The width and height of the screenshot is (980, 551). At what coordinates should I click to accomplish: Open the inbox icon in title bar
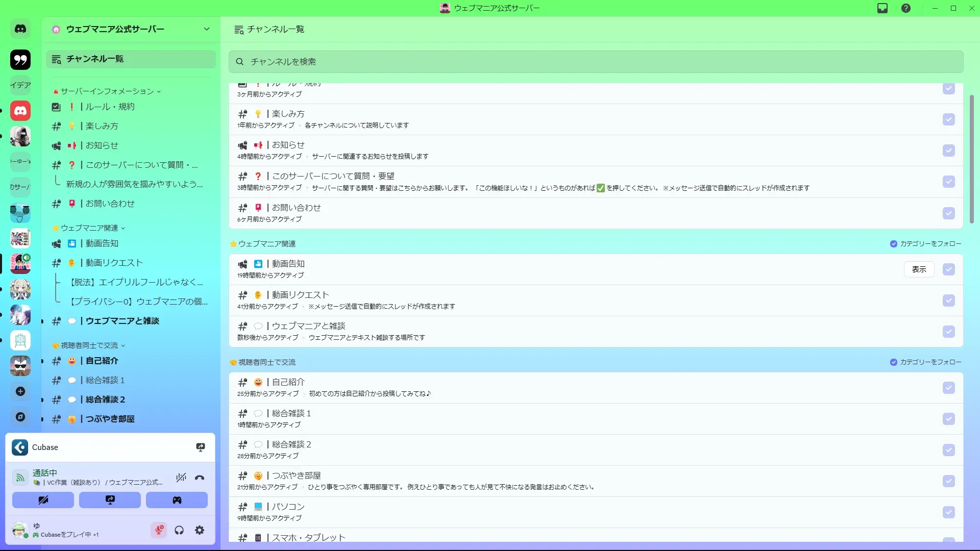coord(883,8)
